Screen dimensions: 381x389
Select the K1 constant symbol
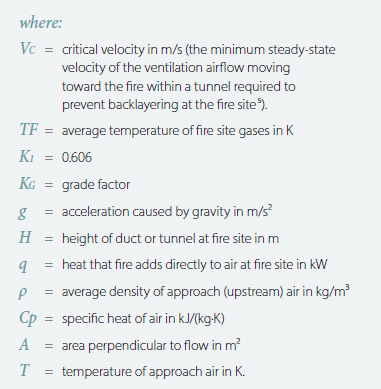tap(27, 156)
